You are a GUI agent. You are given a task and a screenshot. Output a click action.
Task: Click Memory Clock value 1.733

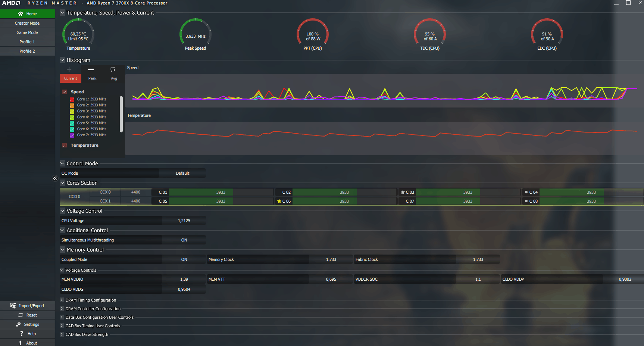pyautogui.click(x=331, y=259)
